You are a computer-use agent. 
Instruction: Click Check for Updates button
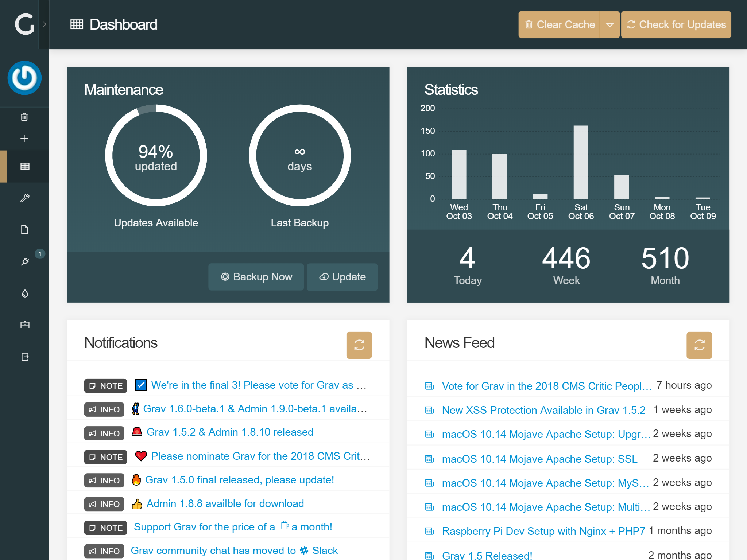[x=676, y=25]
